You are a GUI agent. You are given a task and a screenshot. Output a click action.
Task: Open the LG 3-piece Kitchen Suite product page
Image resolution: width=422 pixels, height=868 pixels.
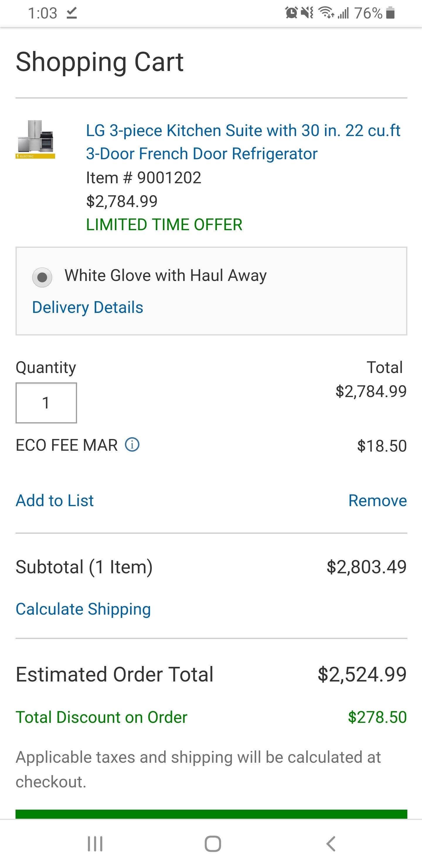(x=242, y=142)
